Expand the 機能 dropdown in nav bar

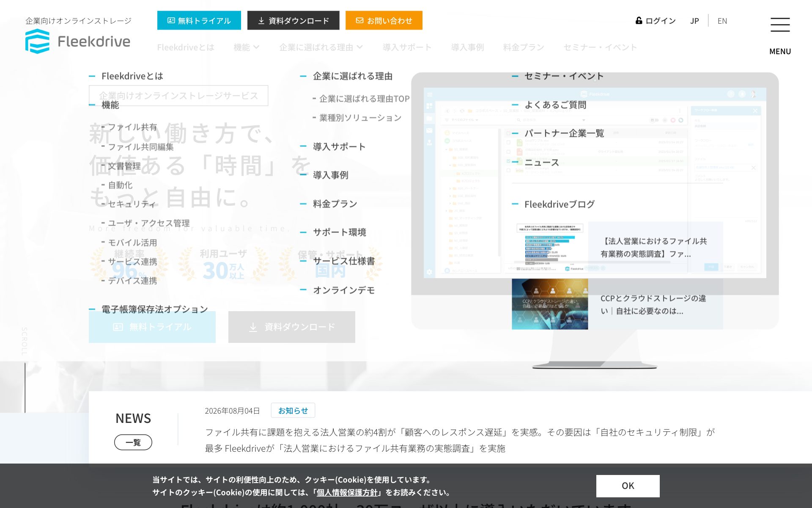click(247, 47)
